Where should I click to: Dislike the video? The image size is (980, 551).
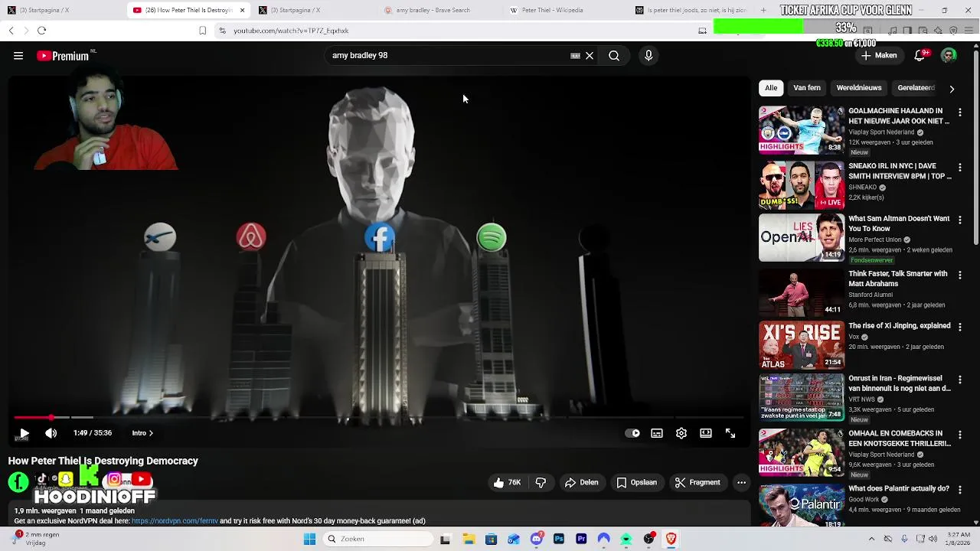[x=541, y=483]
